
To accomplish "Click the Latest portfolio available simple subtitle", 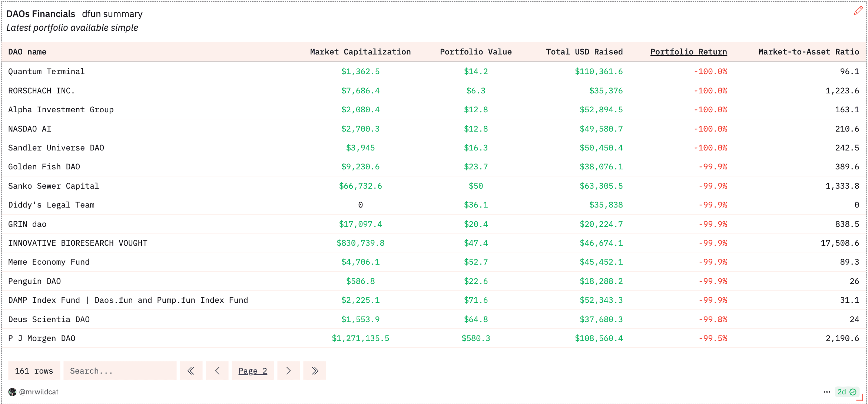I will click(x=72, y=28).
